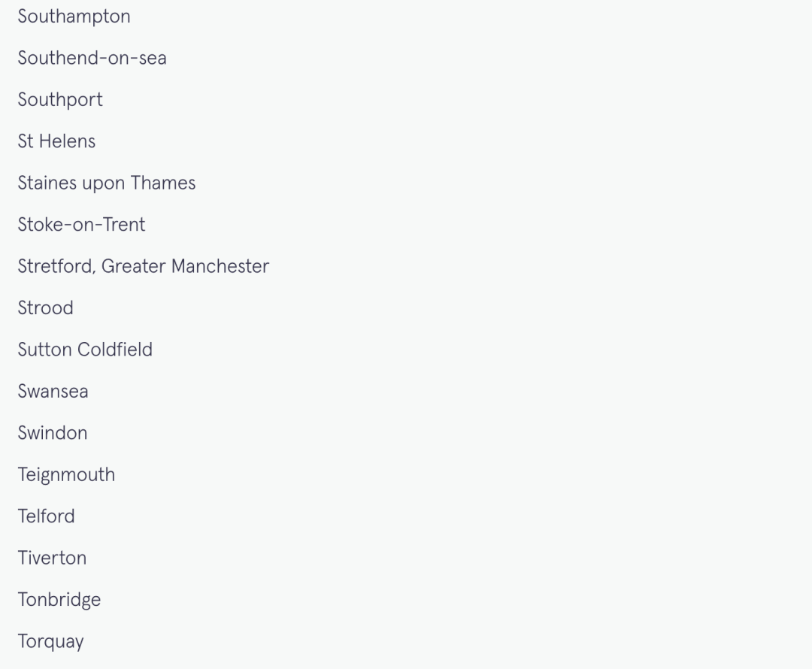Open the Southend-on-sea location link
The image size is (812, 669).
tap(92, 58)
